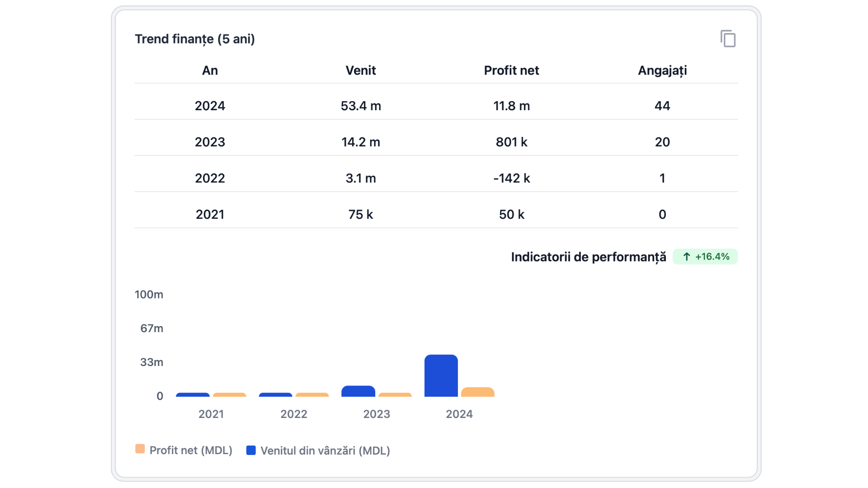Click the Trend finanțe (5 ani) title
Image resolution: width=868 pixels, height=488 pixels.
pyautogui.click(x=195, y=39)
